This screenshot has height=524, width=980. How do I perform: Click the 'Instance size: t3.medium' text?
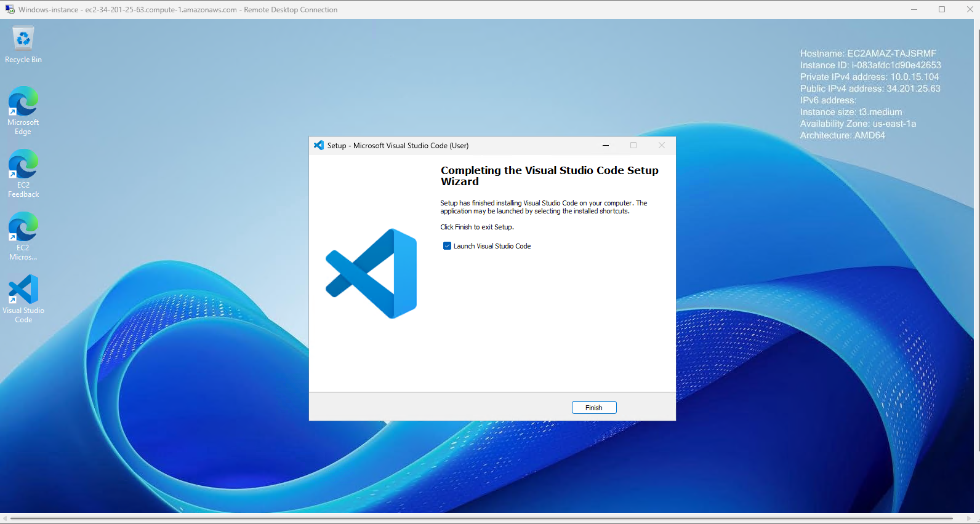(851, 112)
